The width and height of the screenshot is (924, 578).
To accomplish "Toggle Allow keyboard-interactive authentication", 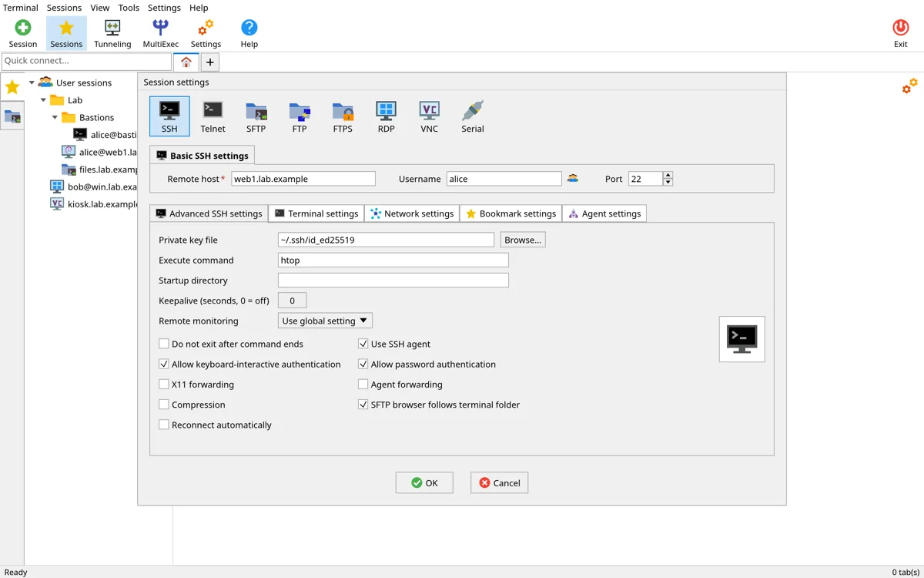I will (163, 364).
